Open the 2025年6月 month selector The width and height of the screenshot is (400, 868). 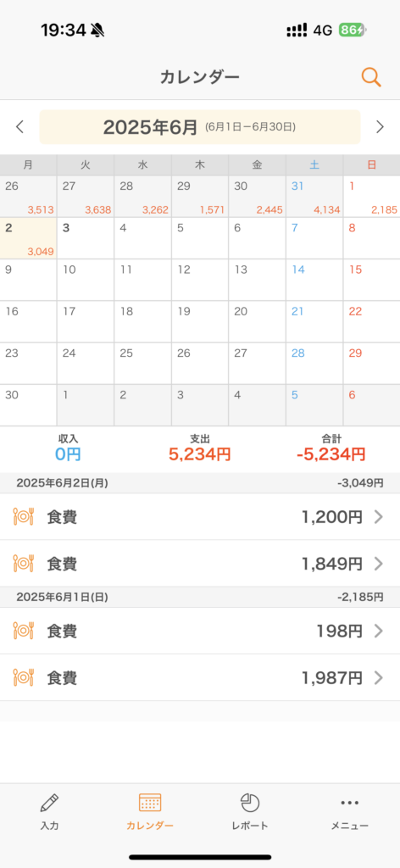(200, 127)
